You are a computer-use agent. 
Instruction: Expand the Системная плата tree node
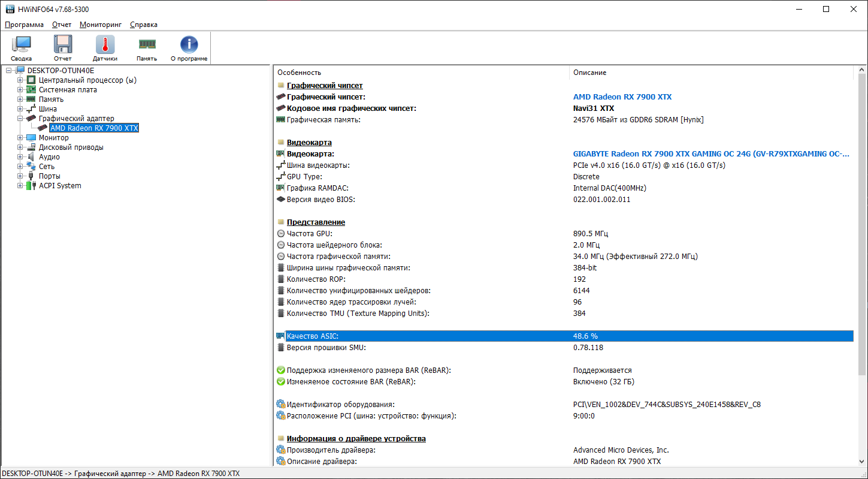tap(20, 90)
